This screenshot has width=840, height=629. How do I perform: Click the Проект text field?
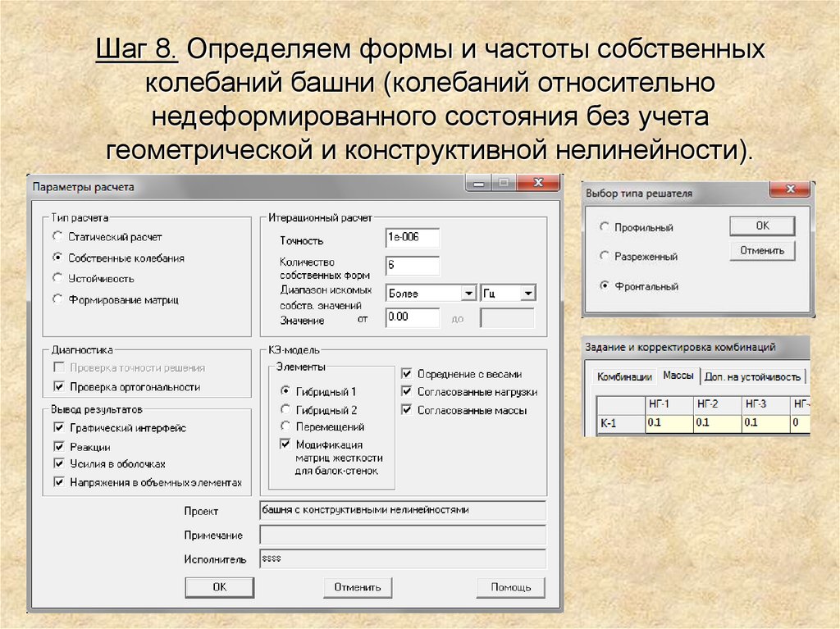(403, 510)
